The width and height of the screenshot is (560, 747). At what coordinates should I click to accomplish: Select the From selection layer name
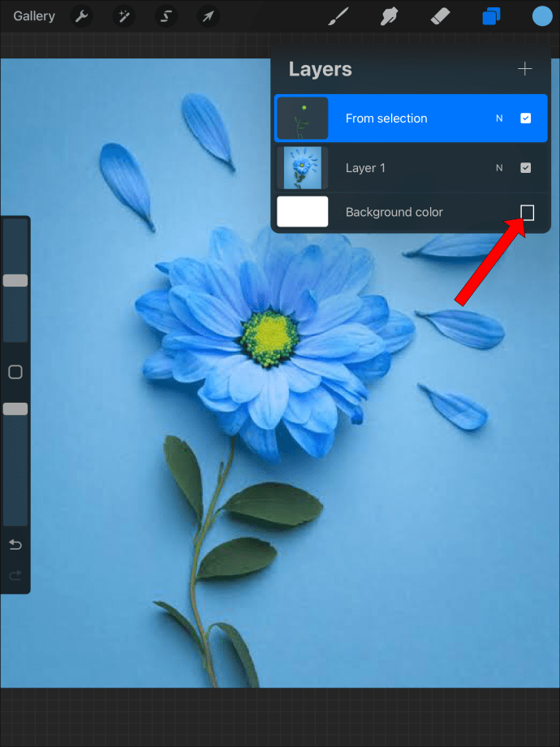tap(386, 119)
